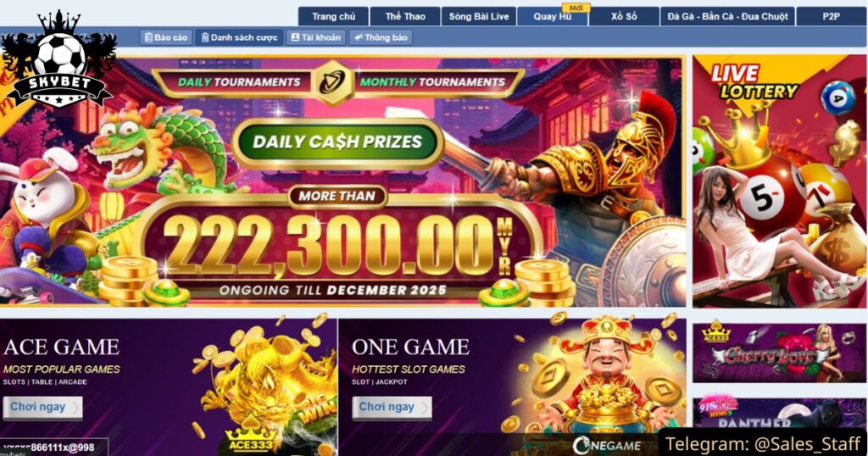
Task: Open the Xổ Số tab
Action: point(624,17)
